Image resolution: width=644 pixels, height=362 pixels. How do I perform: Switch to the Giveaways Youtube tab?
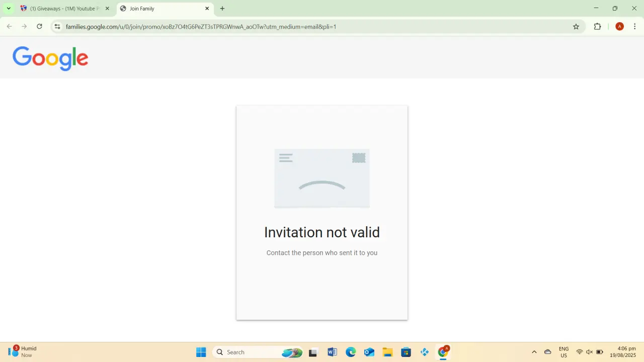(x=64, y=9)
